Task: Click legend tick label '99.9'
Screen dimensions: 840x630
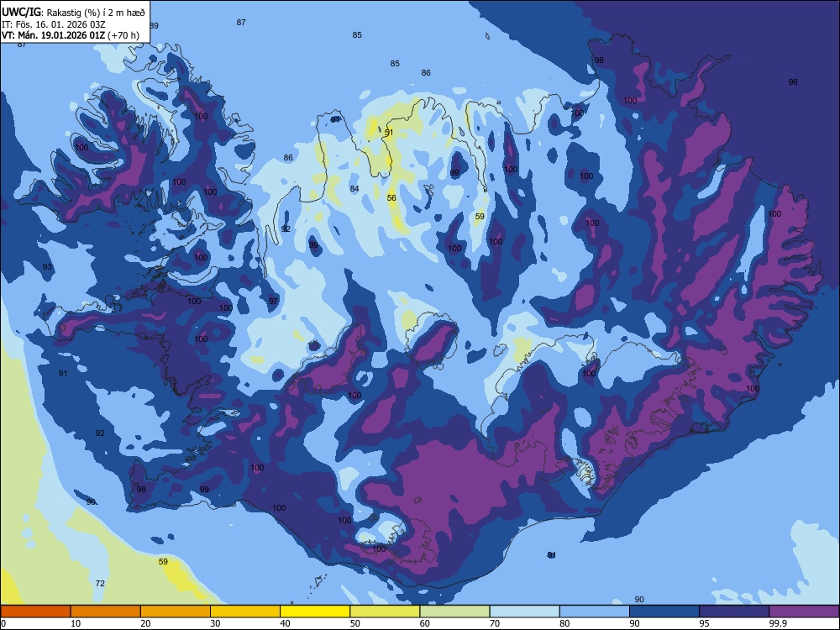Action: point(778,623)
